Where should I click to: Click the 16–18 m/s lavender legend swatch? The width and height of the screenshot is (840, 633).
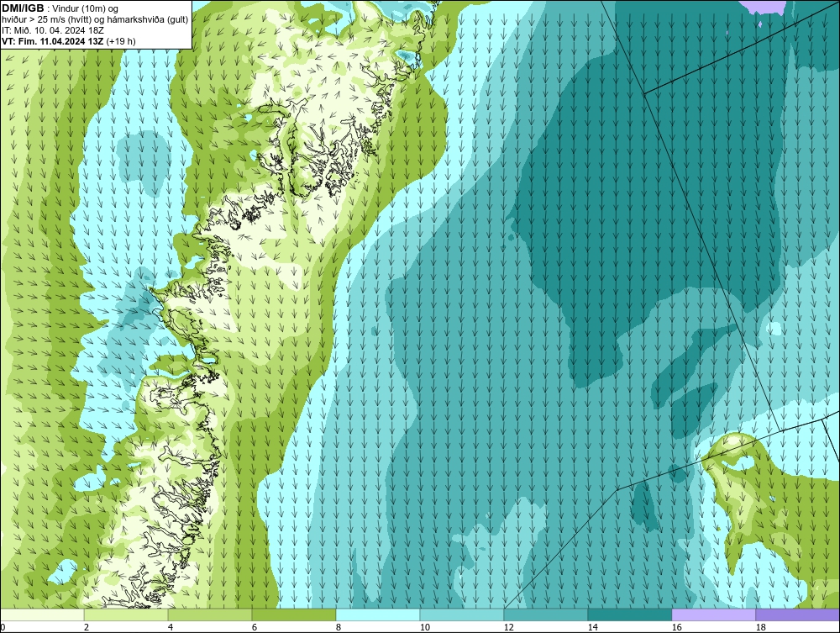coord(713,615)
